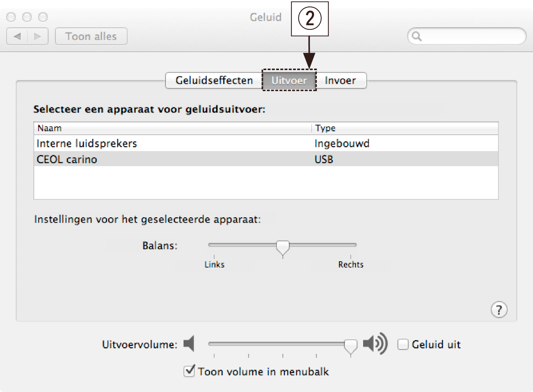Enable the Geluid uit mute checkbox
The width and height of the screenshot is (533, 392).
pos(403,344)
